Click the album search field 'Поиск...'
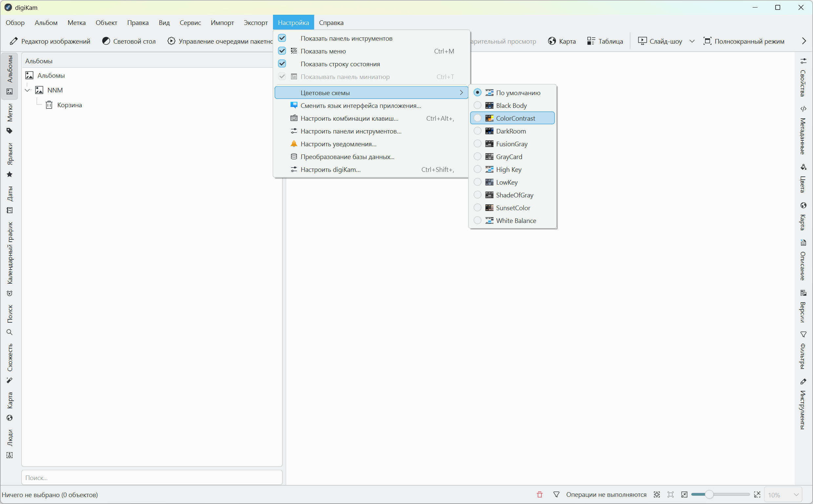813x504 pixels. [x=152, y=478]
